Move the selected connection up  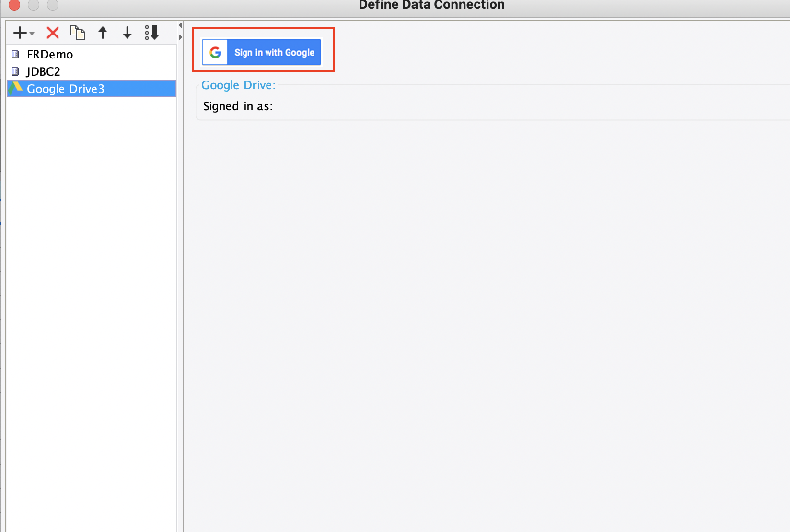pyautogui.click(x=102, y=33)
